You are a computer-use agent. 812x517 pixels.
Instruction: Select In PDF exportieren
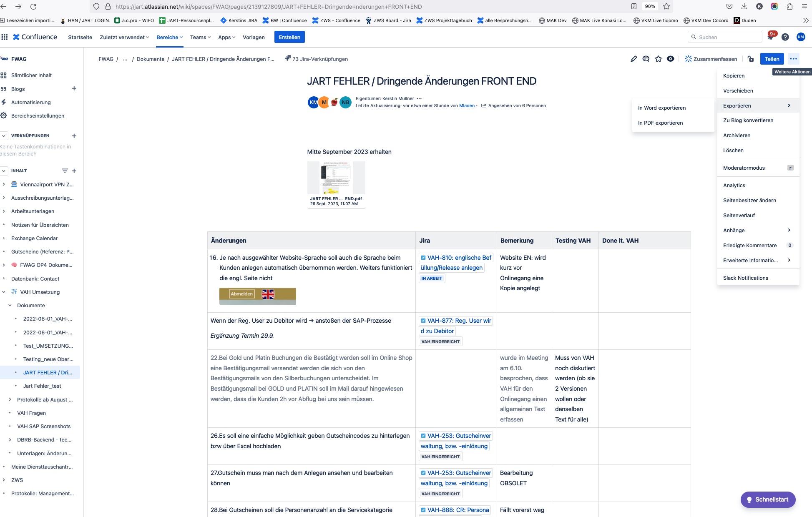coord(660,123)
